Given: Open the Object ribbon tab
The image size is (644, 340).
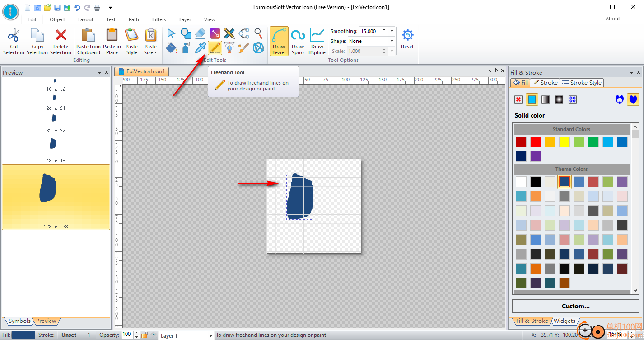Looking at the screenshot, I should (x=57, y=19).
